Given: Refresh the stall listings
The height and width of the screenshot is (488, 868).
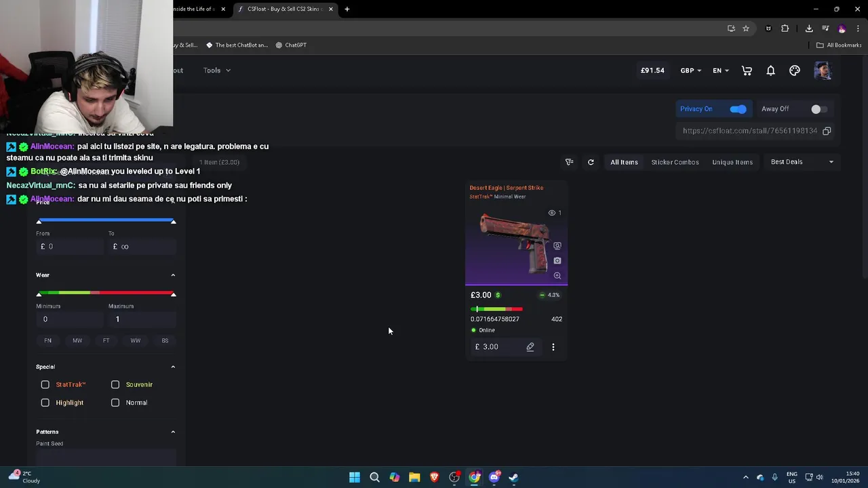Looking at the screenshot, I should [591, 162].
